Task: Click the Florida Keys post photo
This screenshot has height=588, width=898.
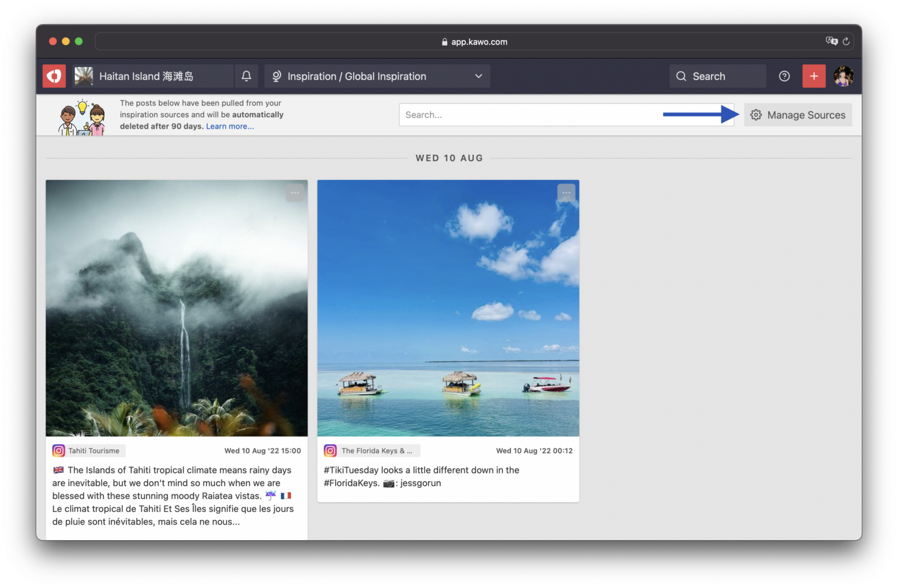Action: [448, 308]
